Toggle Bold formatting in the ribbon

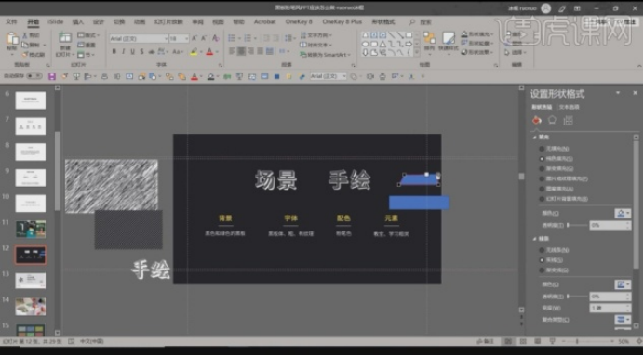point(114,52)
